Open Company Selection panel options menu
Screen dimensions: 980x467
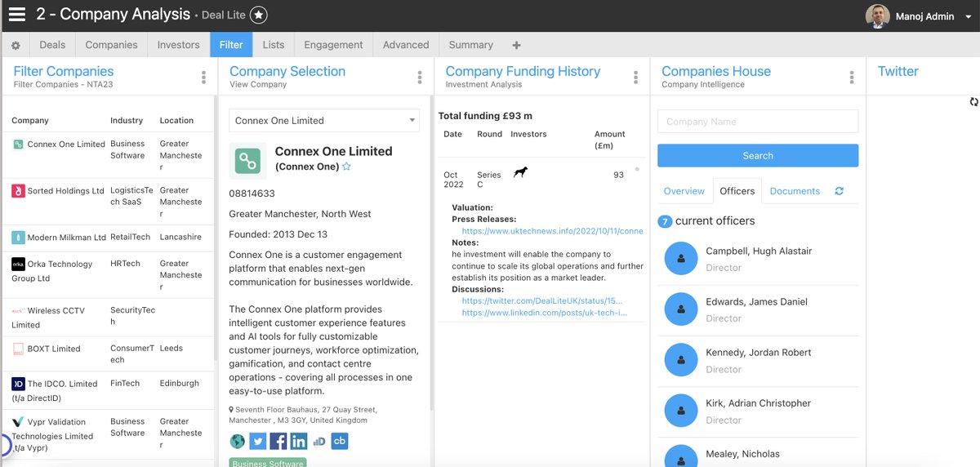pyautogui.click(x=420, y=78)
